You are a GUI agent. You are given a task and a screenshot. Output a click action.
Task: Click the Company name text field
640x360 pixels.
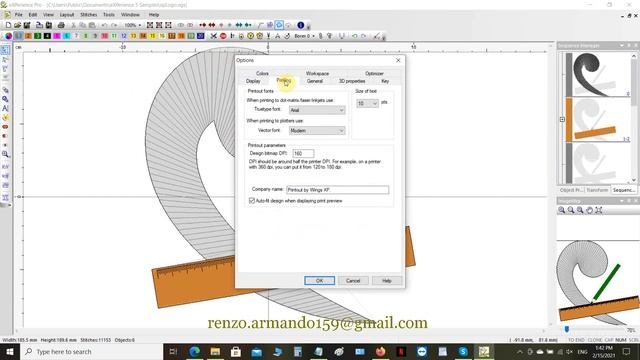pos(338,190)
